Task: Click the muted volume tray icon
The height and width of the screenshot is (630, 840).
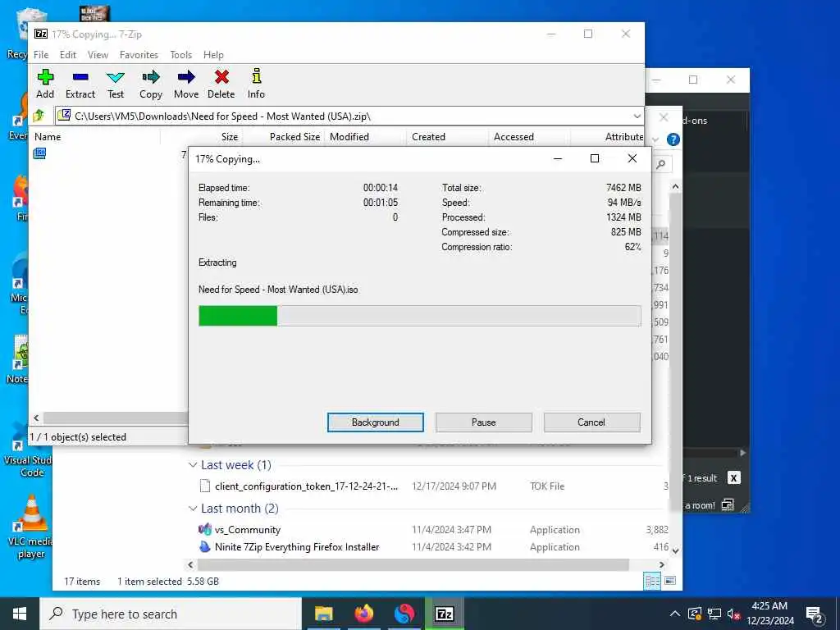Action: (733, 614)
